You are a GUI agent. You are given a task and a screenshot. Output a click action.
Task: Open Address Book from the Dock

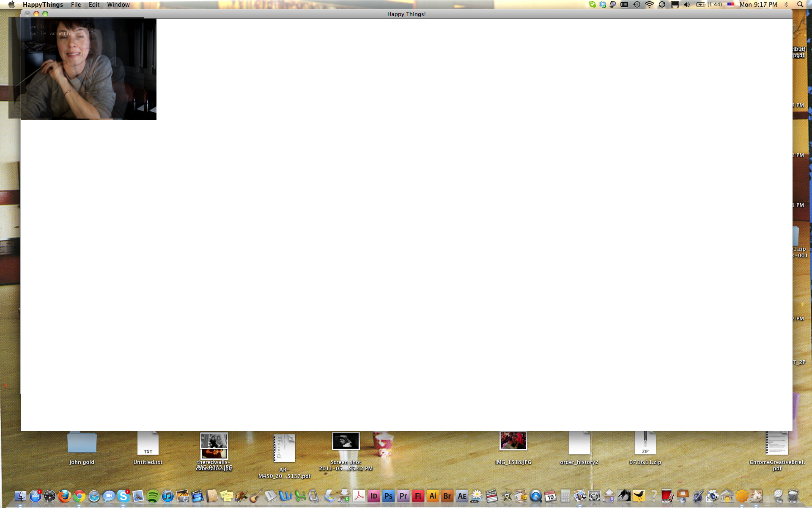(x=212, y=496)
